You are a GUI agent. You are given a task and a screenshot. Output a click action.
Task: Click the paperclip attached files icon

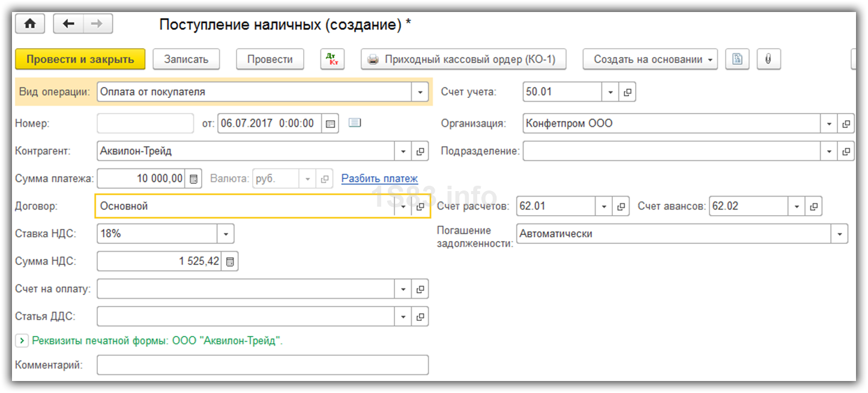[768, 59]
